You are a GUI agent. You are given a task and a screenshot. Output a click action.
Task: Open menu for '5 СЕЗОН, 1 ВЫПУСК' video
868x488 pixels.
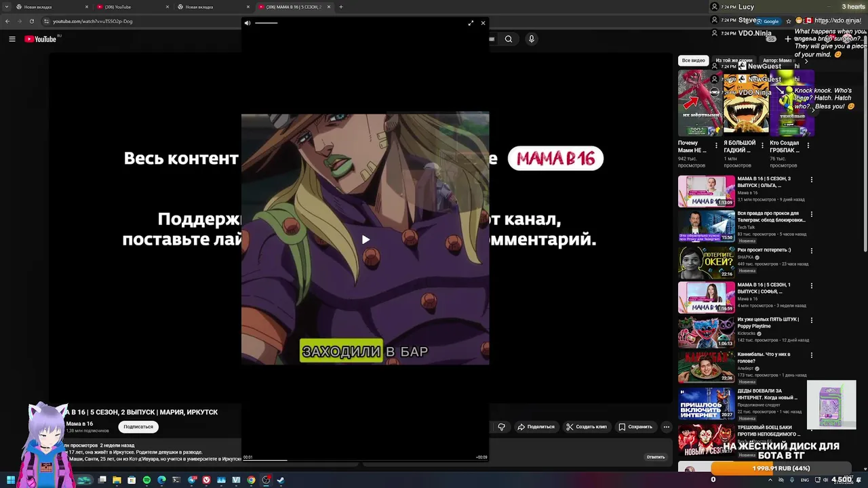point(812,285)
